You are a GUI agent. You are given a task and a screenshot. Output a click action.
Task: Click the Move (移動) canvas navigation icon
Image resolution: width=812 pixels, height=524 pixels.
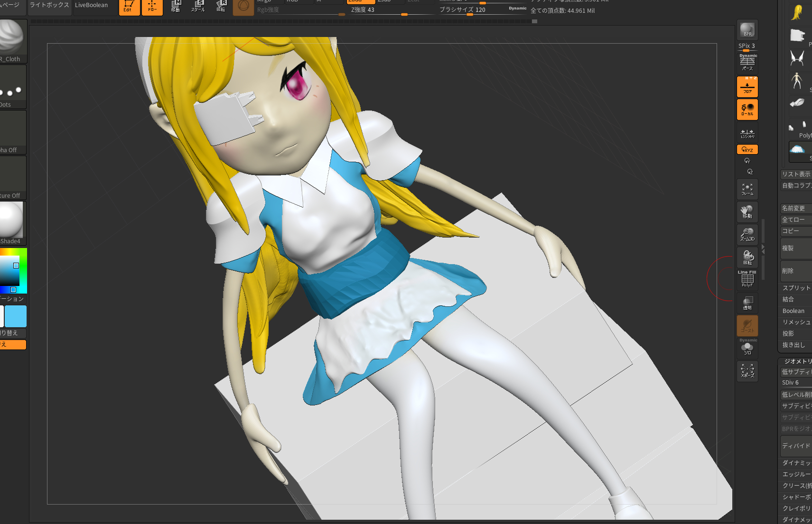[x=747, y=212]
